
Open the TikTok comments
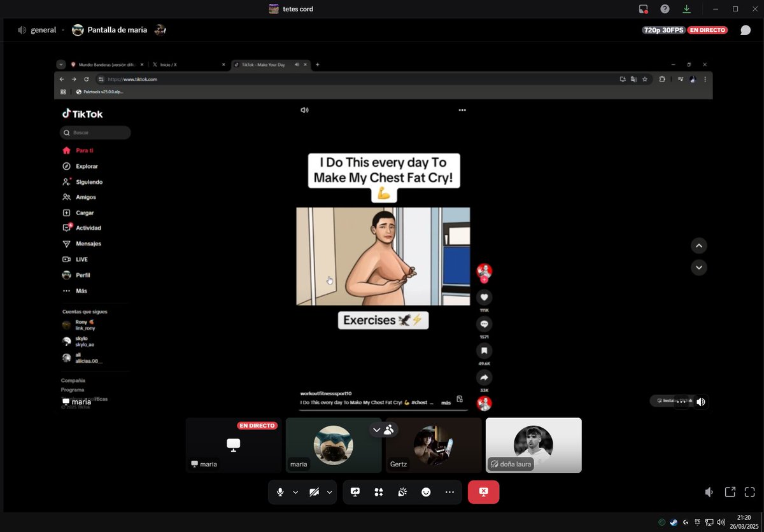click(x=485, y=324)
